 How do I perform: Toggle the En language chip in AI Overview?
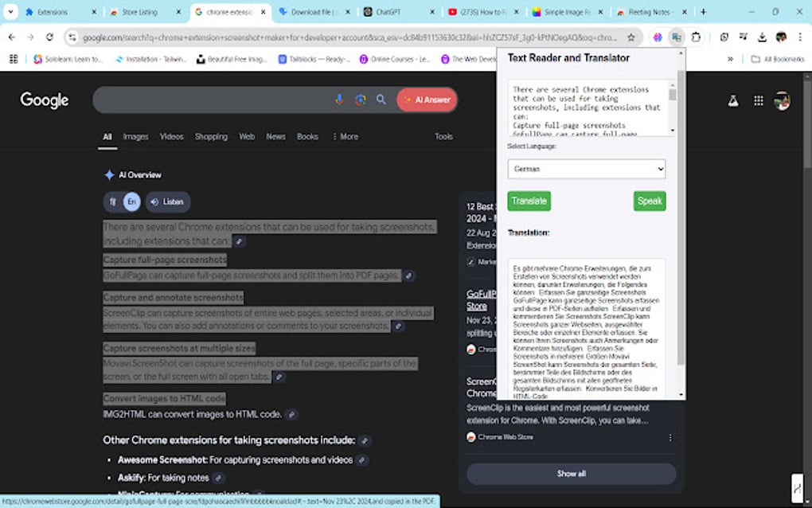tap(132, 202)
